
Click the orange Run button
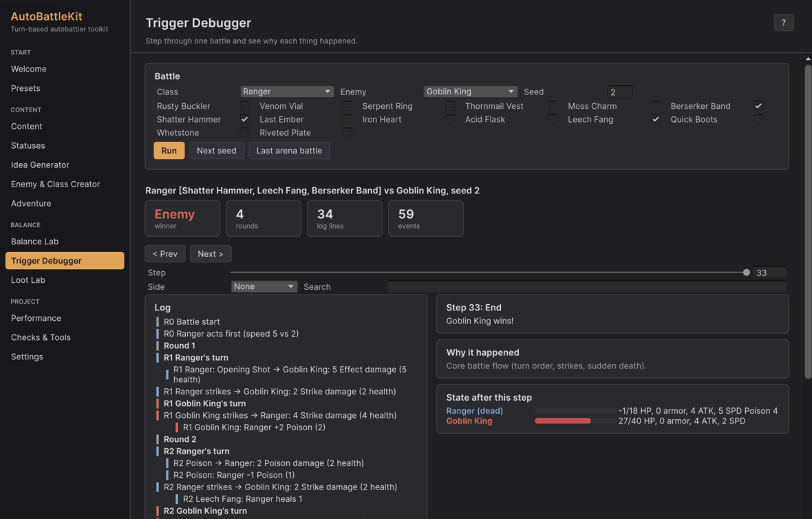(x=169, y=151)
